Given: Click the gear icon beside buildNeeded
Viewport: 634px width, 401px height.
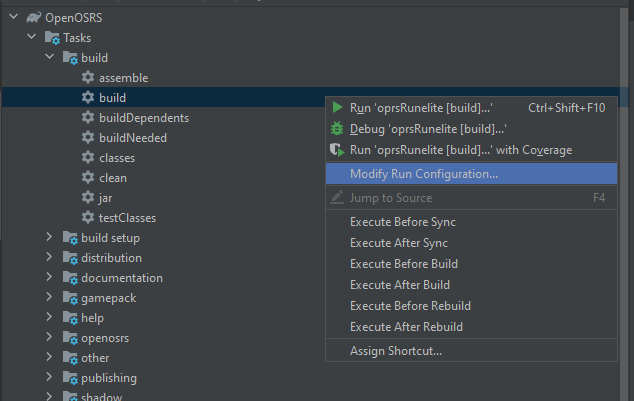Looking at the screenshot, I should tap(88, 137).
